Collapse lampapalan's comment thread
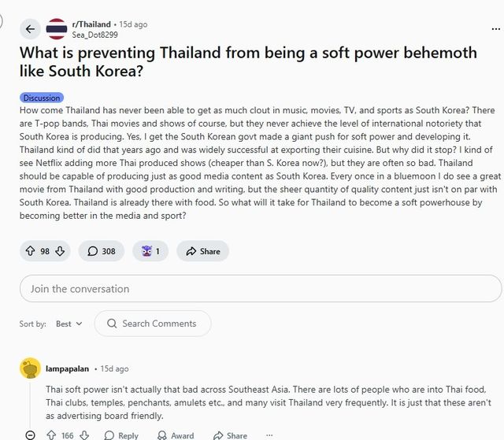 pyautogui.click(x=30, y=434)
